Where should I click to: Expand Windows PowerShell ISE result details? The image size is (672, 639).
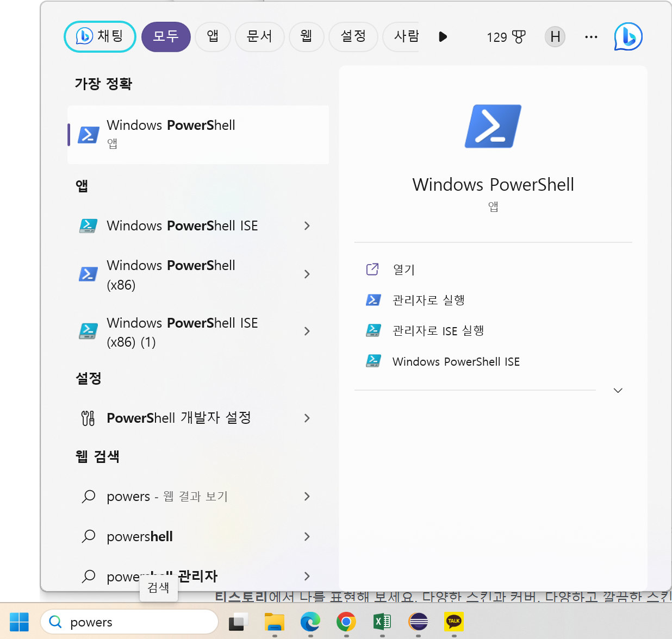click(x=307, y=225)
